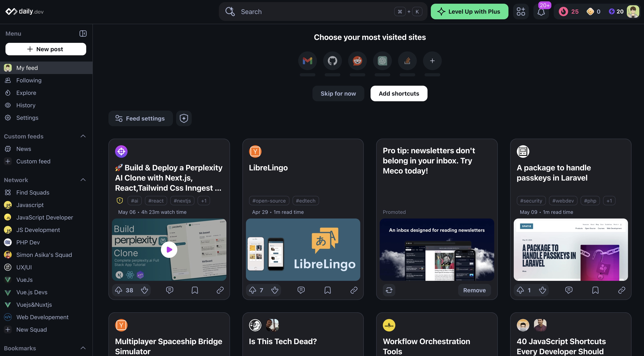Go to History in sidebar

tap(26, 105)
